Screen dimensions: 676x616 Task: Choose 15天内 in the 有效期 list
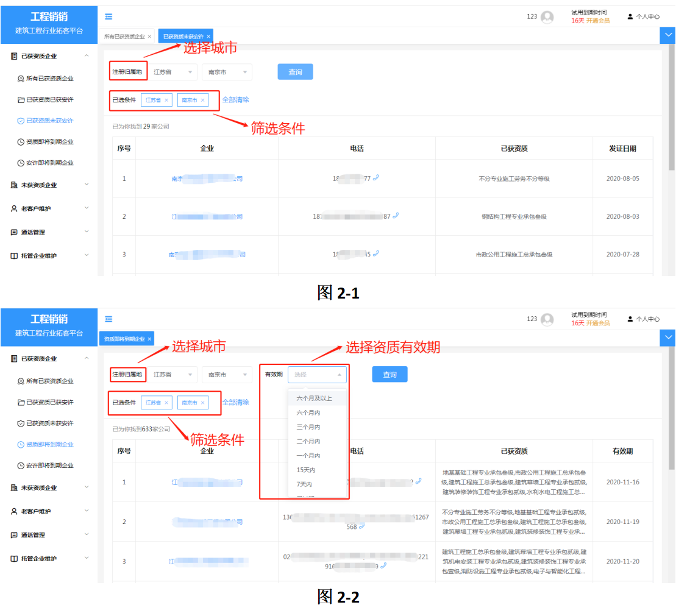pyautogui.click(x=318, y=470)
